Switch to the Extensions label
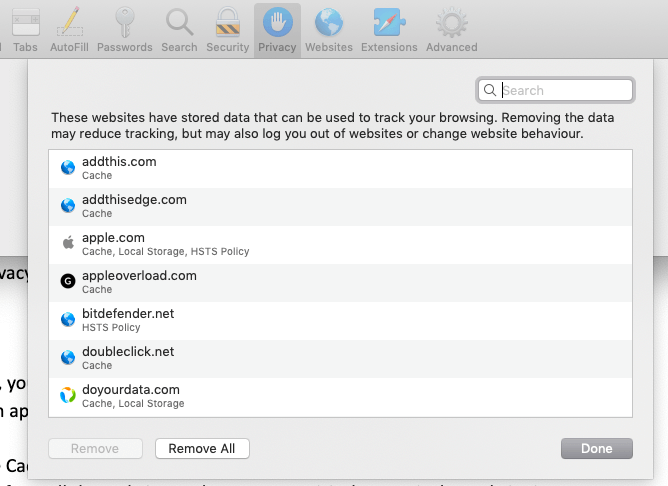The width and height of the screenshot is (668, 486). [389, 47]
